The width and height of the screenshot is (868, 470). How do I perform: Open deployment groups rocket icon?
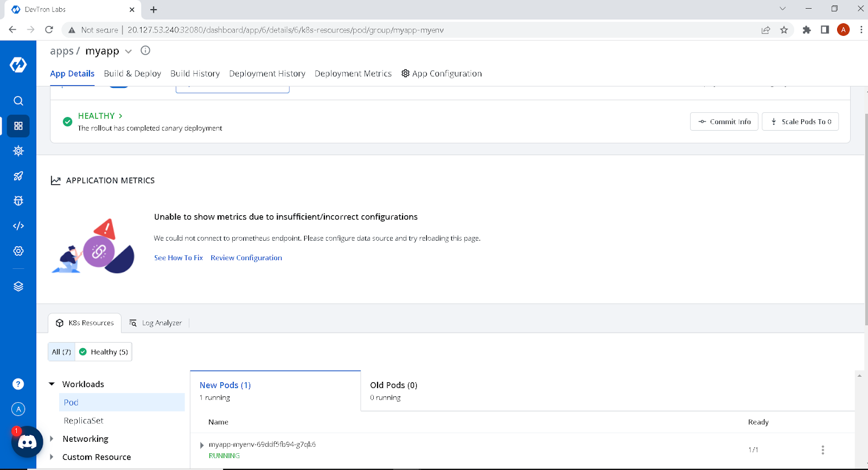coord(18,176)
